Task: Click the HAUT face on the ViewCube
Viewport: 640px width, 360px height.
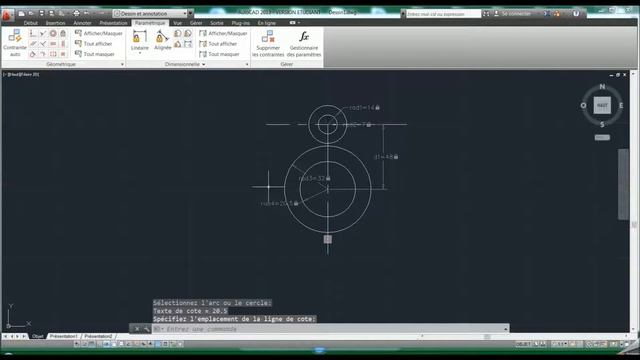Action: click(x=602, y=105)
